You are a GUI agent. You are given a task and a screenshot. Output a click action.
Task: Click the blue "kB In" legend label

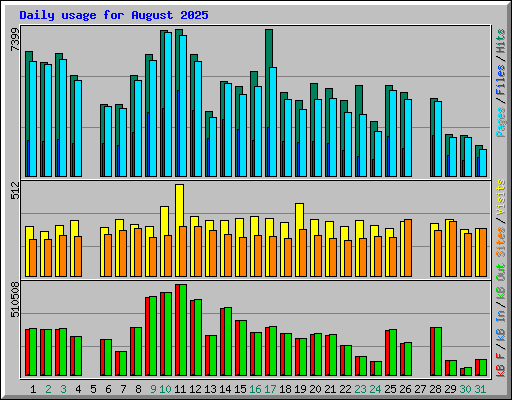point(500,325)
